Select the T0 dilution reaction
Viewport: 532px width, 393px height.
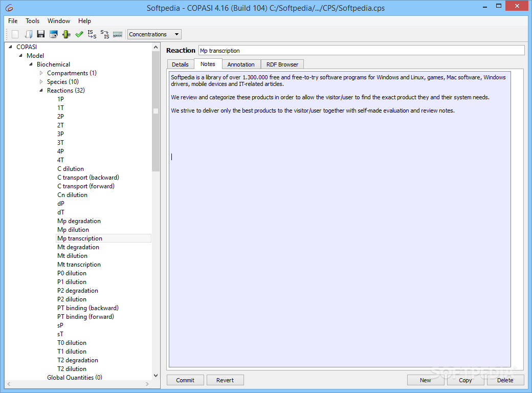[x=72, y=343]
